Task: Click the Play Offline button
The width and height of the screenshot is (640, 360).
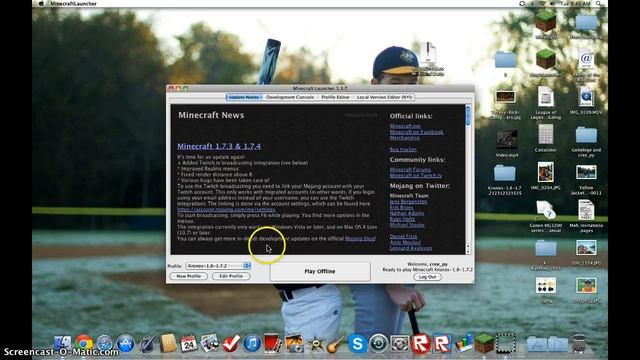Action: coord(320,271)
